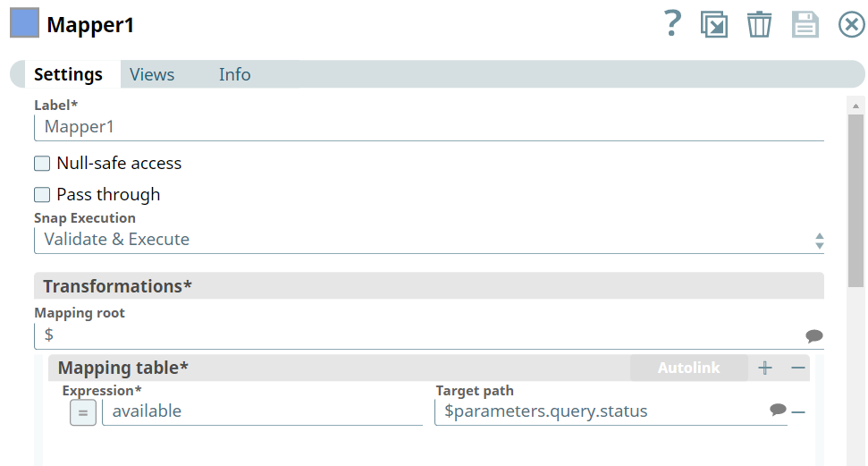Add a new mapping table row
Screen dimensions: 868x466
point(765,368)
